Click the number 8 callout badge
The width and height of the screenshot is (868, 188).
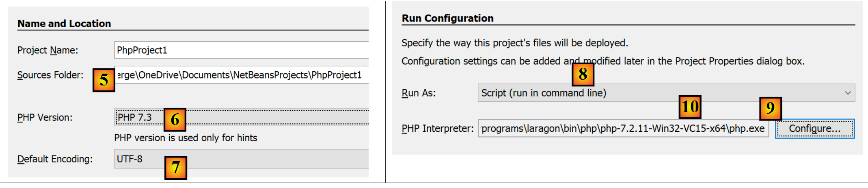pyautogui.click(x=583, y=74)
